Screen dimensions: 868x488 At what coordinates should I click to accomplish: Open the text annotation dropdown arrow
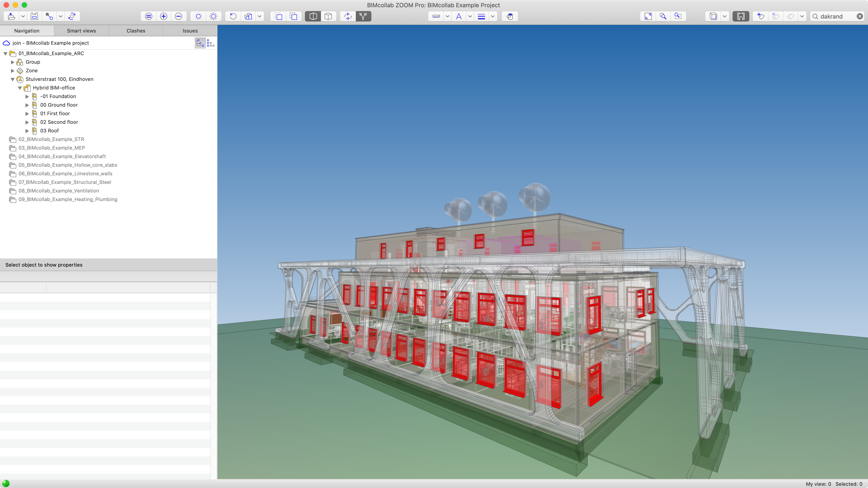click(x=470, y=16)
